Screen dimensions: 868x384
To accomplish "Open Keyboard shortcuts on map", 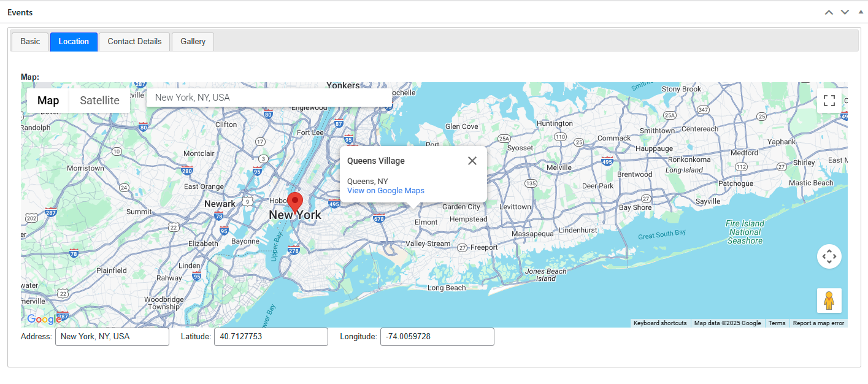I will click(660, 323).
